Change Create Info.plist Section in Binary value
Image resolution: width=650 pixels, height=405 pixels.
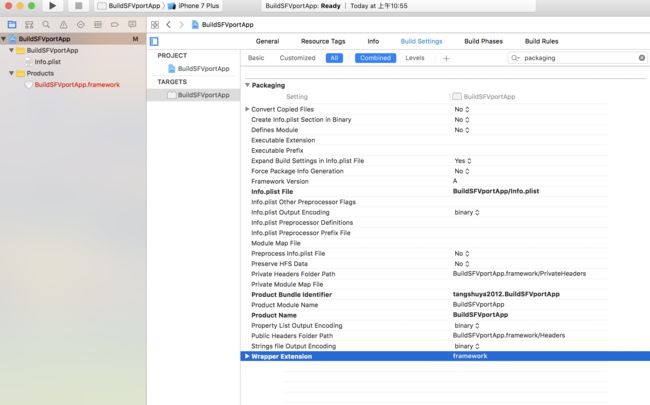pos(461,119)
